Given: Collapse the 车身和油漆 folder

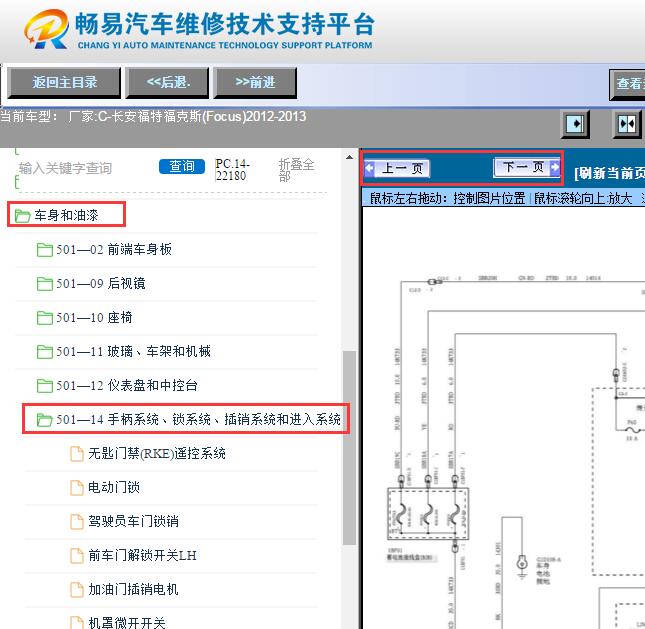Looking at the screenshot, I should coord(66,215).
